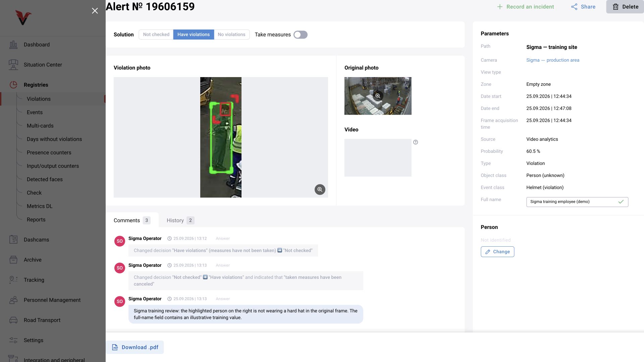The height and width of the screenshot is (362, 644).
Task: Open the Settings sliders icon
Action: tap(13, 340)
